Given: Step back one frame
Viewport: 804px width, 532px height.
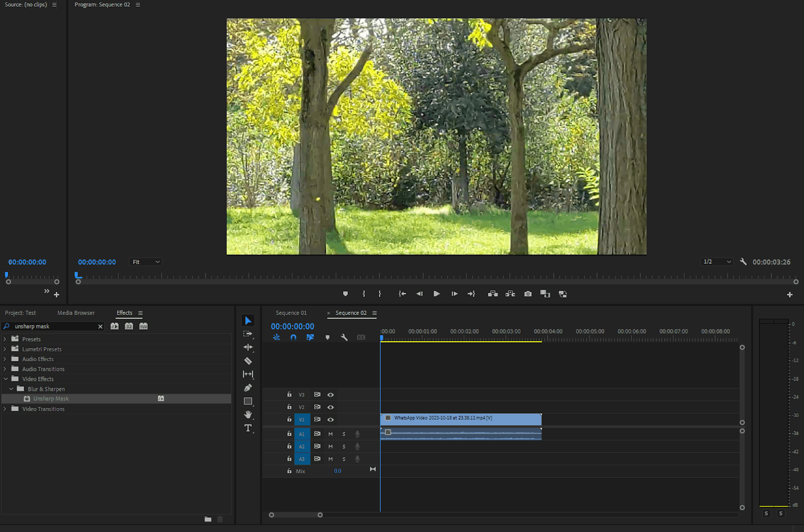Looking at the screenshot, I should point(420,294).
